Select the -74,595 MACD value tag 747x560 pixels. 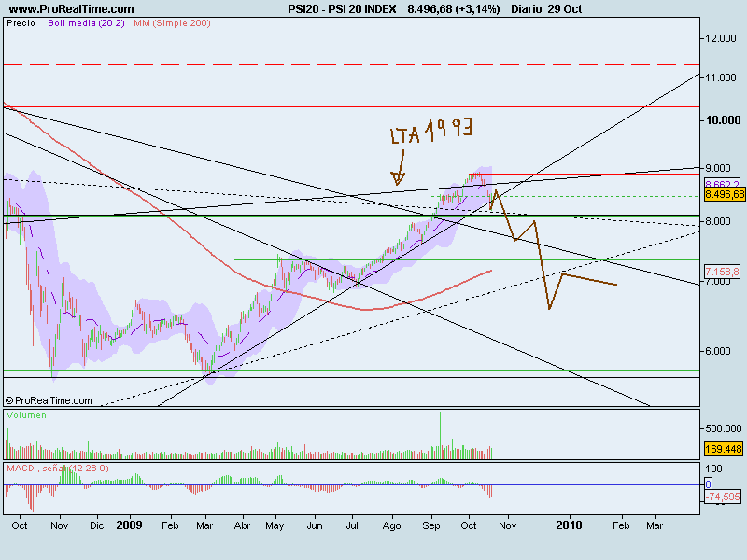723,497
